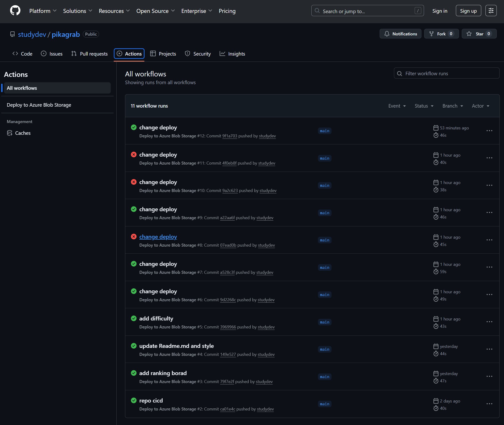Click the Sign up button

(x=468, y=11)
